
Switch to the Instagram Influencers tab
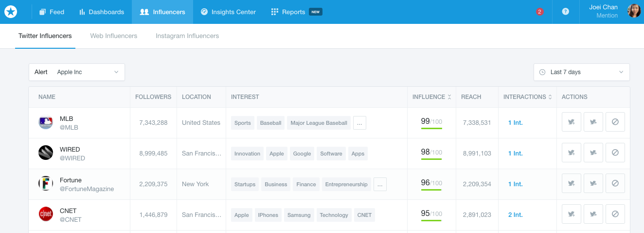click(x=187, y=36)
